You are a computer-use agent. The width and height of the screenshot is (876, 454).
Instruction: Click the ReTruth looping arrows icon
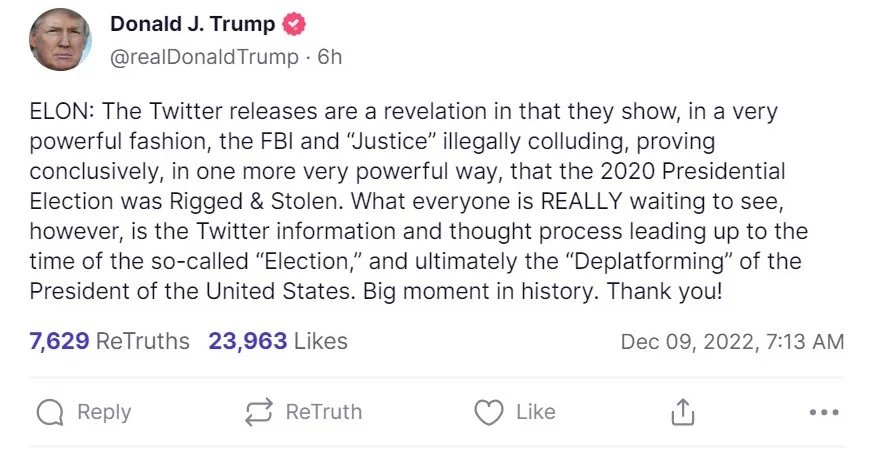259,412
